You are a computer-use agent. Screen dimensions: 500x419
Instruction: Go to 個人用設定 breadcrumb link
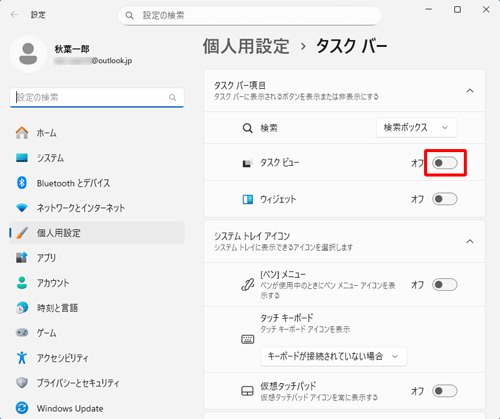coord(246,46)
